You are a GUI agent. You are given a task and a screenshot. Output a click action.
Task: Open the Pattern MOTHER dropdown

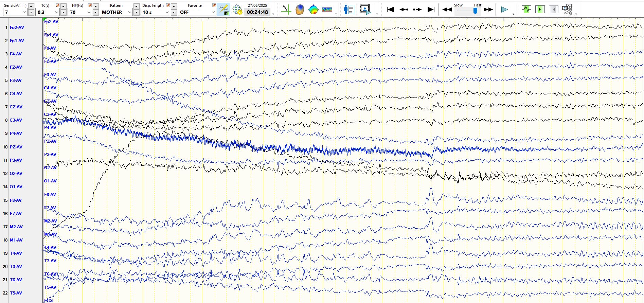point(129,12)
